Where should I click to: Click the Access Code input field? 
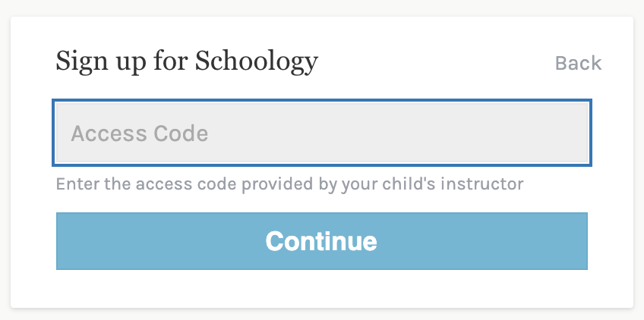click(321, 133)
